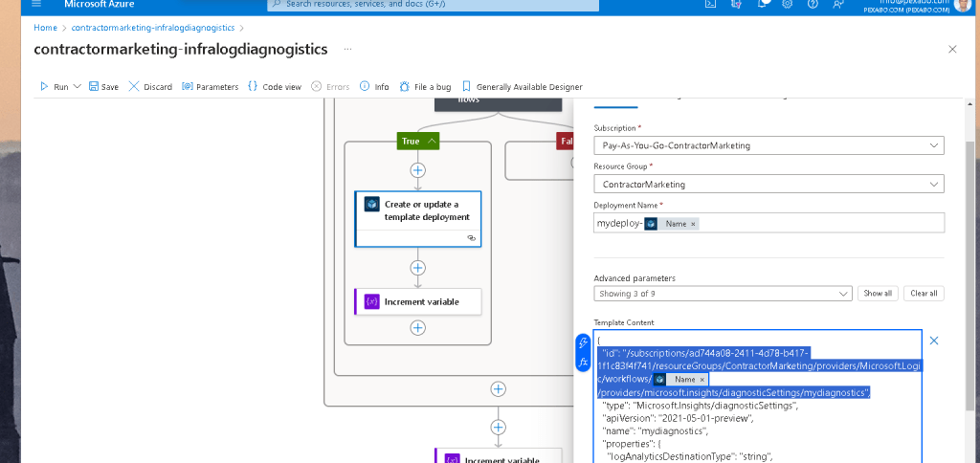
Task: Close the designer blade with X
Action: 952,50
